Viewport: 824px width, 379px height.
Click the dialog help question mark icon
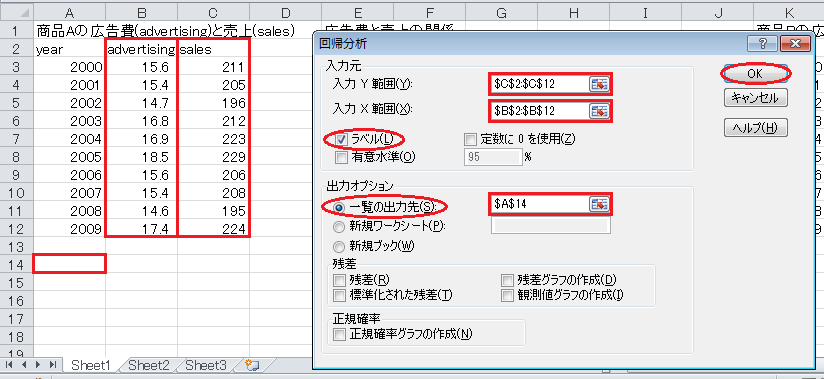pyautogui.click(x=764, y=44)
